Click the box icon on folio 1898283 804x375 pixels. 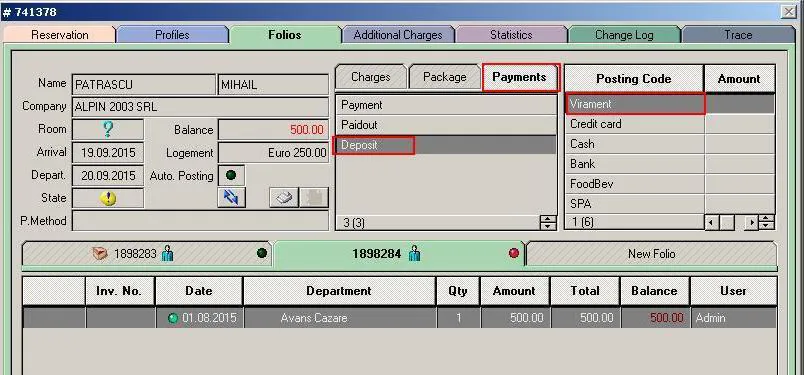(99, 253)
